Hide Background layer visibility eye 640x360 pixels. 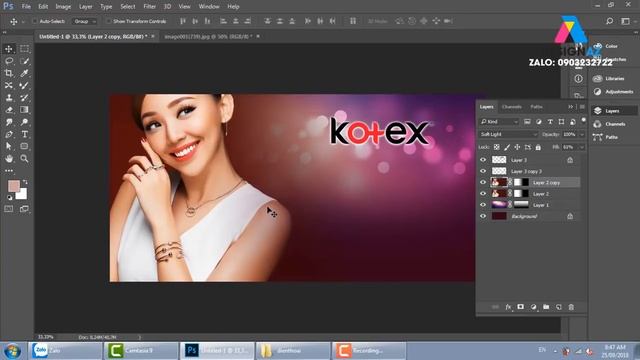point(483,216)
